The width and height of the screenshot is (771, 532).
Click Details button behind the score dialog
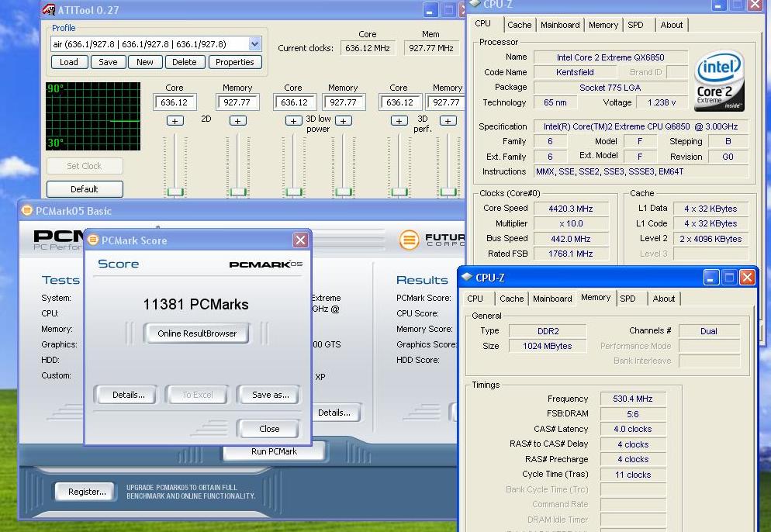336,413
